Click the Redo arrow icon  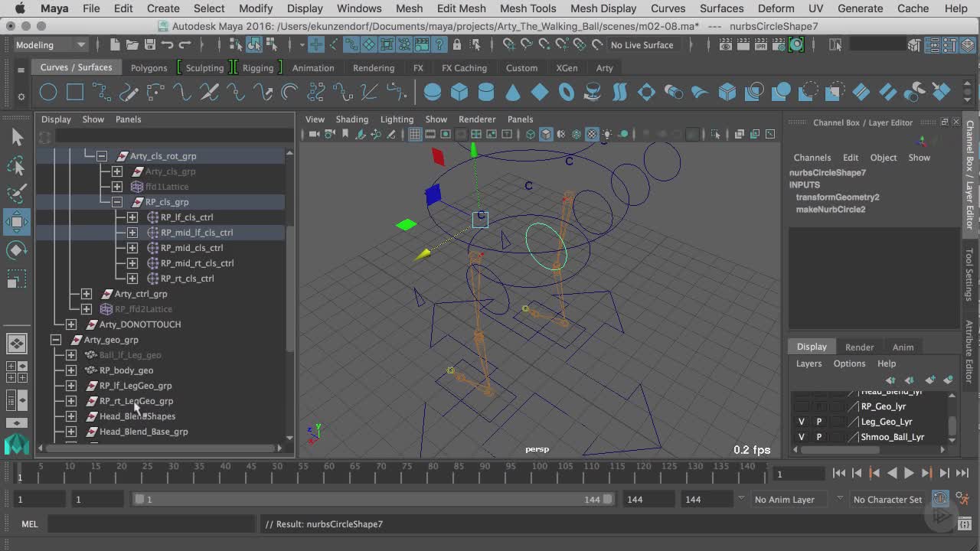(x=185, y=44)
